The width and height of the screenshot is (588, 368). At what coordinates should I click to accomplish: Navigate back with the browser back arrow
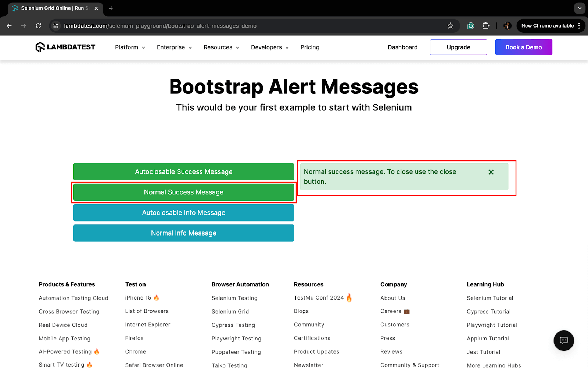point(9,26)
